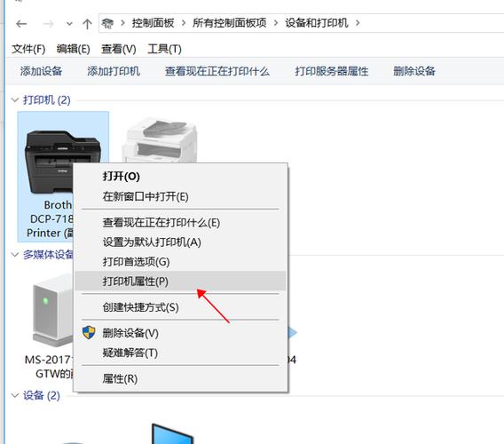Image resolution: width=504 pixels, height=444 pixels.
Task: Open 打印机属性(P)
Action: [180, 281]
